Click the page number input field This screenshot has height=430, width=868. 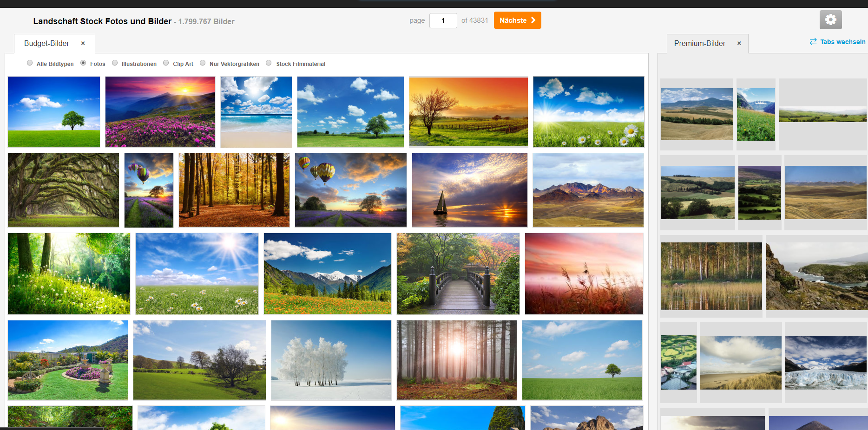pos(443,20)
